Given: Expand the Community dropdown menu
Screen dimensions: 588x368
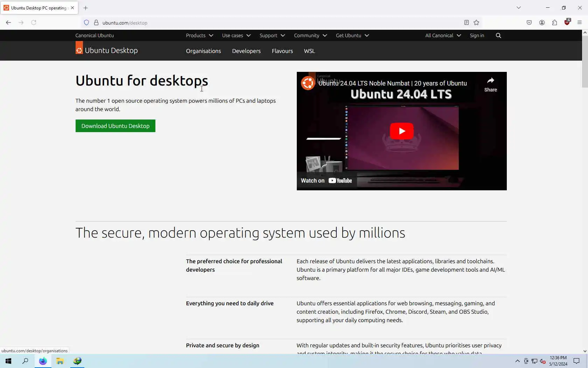Looking at the screenshot, I should pos(310,35).
